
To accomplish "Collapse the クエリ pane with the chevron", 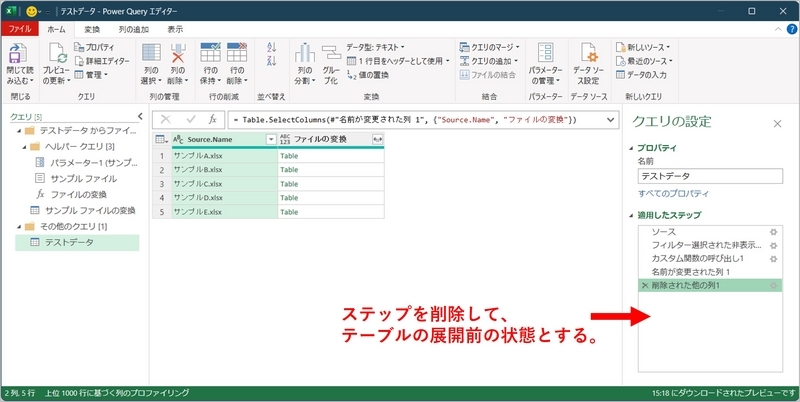I will coord(140,117).
